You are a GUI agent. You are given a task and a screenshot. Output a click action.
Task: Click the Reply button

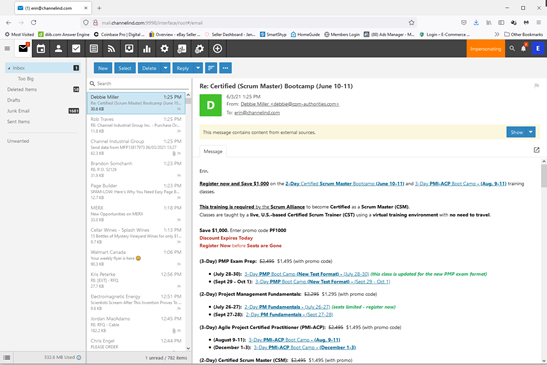183,68
